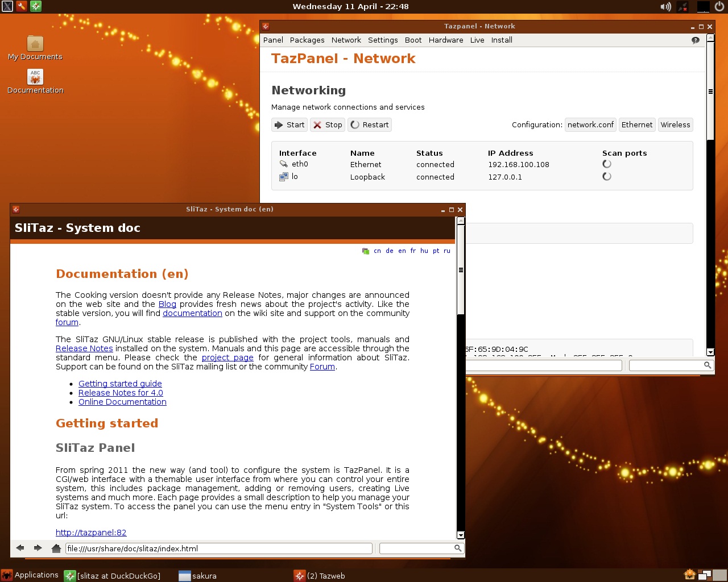Stop the network connection
Image resolution: width=728 pixels, height=582 pixels.
pyautogui.click(x=328, y=125)
